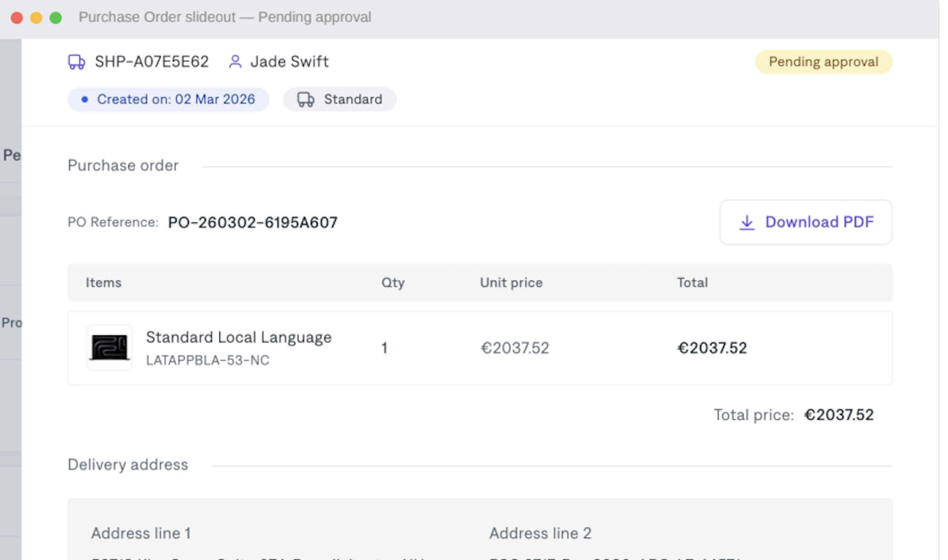Image resolution: width=948 pixels, height=560 pixels.
Task: Click the Download PDF button
Action: (x=806, y=222)
